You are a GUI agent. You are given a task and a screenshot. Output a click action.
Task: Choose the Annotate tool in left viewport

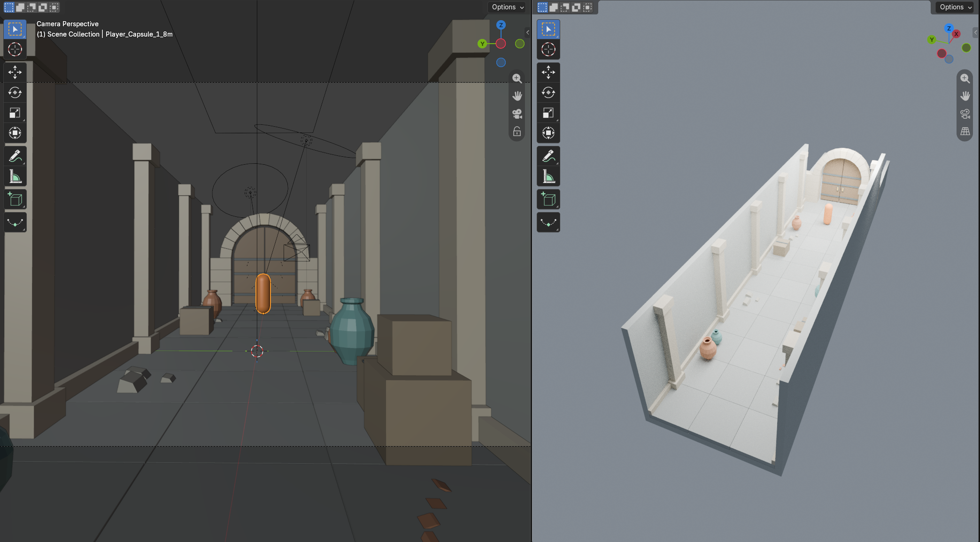15,156
